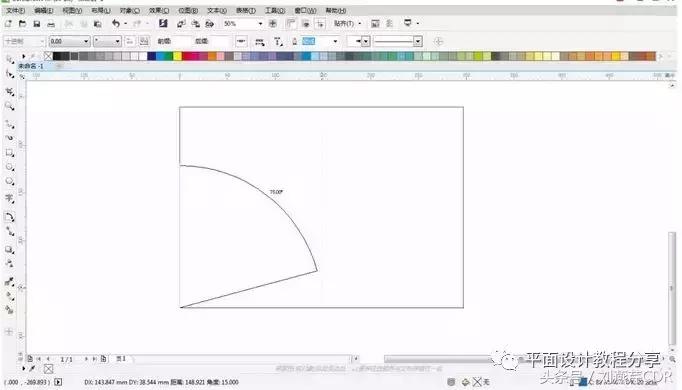Select the Crop tool in toolbox
Screen dimensions: 682x390
[x=9, y=91]
